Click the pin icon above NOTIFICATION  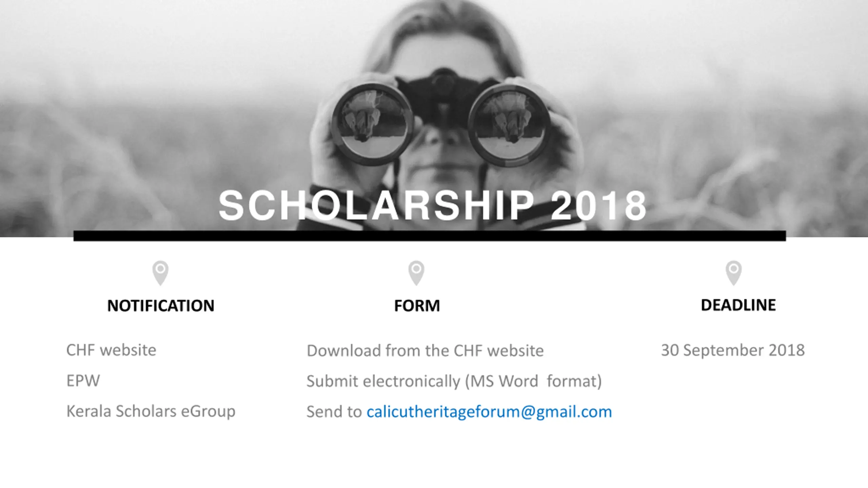point(160,273)
